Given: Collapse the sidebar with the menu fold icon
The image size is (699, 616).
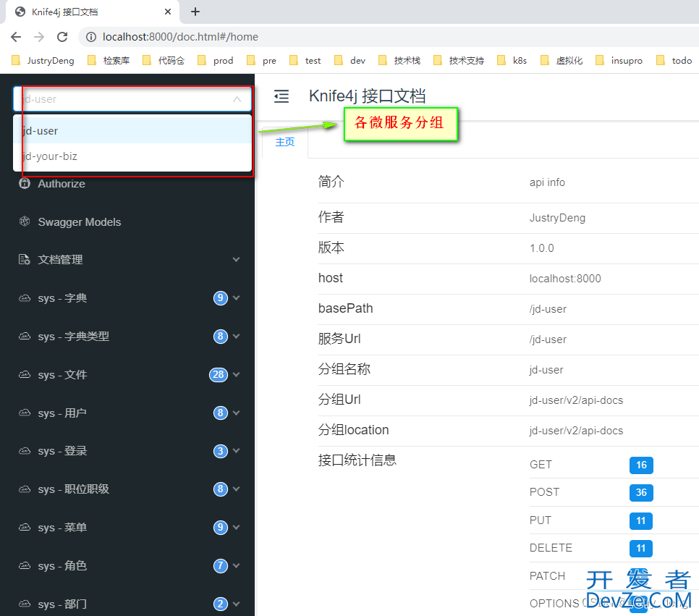Looking at the screenshot, I should click(281, 96).
